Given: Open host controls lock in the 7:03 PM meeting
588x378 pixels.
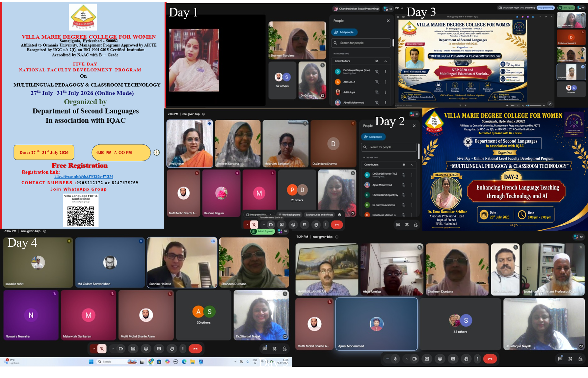Looking at the screenshot, I should [416, 225].
